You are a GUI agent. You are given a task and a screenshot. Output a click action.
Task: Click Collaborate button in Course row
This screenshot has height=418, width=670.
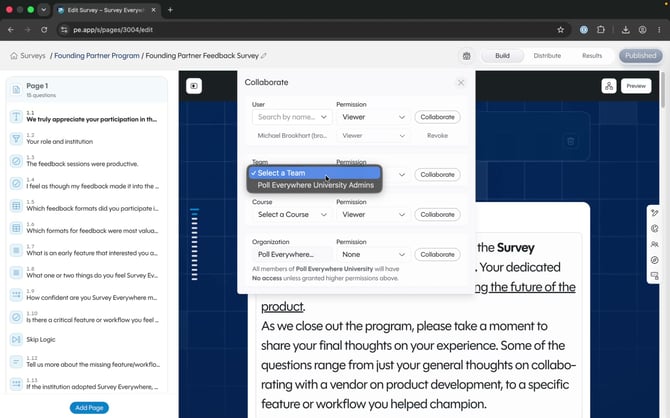tap(437, 215)
